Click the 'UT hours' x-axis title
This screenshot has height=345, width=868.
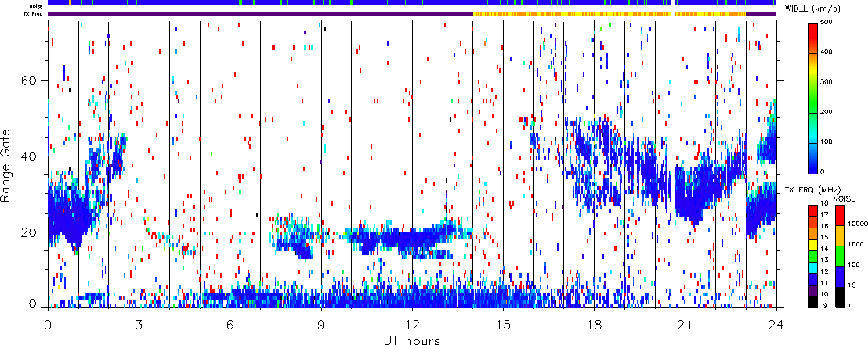pyautogui.click(x=411, y=340)
